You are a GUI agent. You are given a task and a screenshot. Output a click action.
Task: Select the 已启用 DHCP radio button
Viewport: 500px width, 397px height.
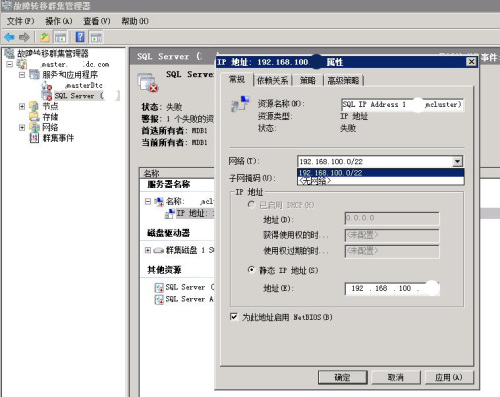pos(251,204)
